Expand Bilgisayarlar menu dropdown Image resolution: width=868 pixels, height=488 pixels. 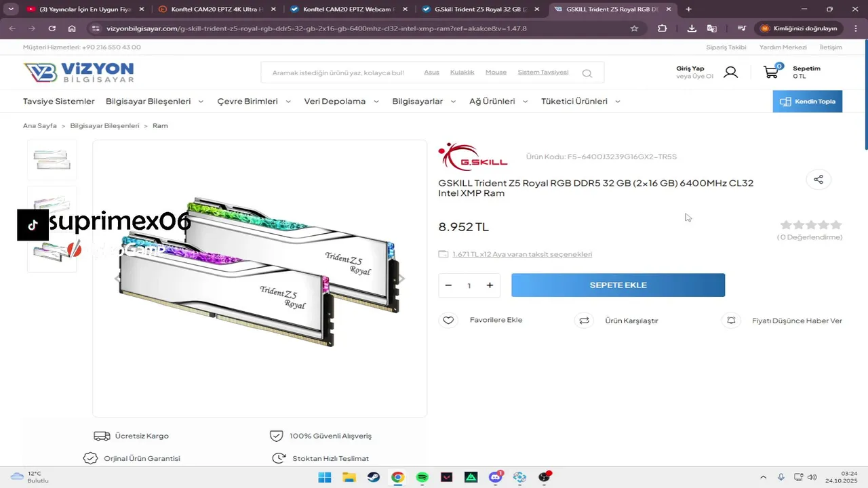point(425,101)
